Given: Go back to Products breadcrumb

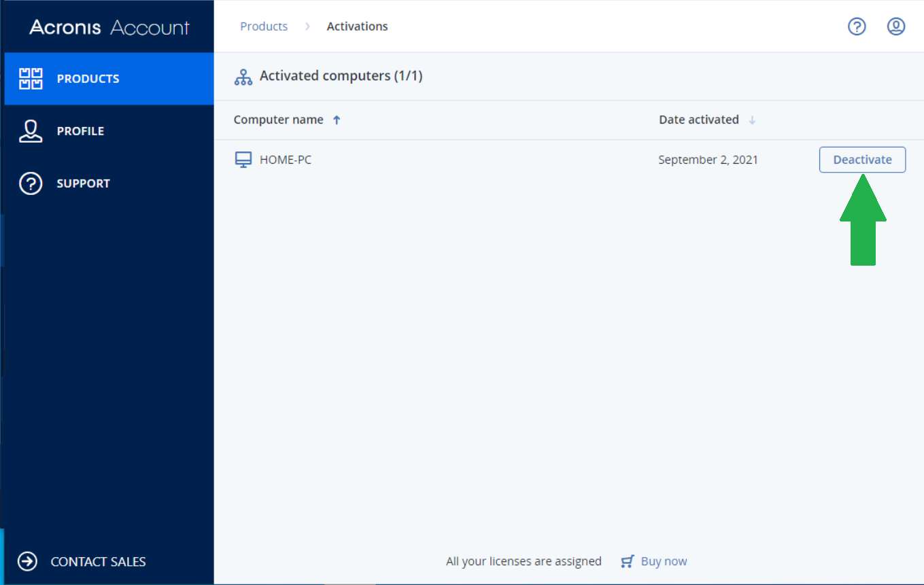Looking at the screenshot, I should 264,26.
